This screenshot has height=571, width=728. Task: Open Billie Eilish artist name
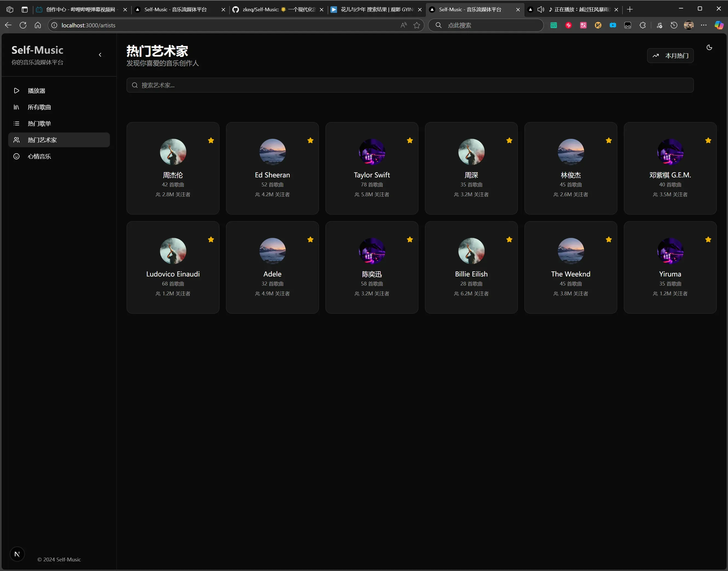[x=471, y=274]
